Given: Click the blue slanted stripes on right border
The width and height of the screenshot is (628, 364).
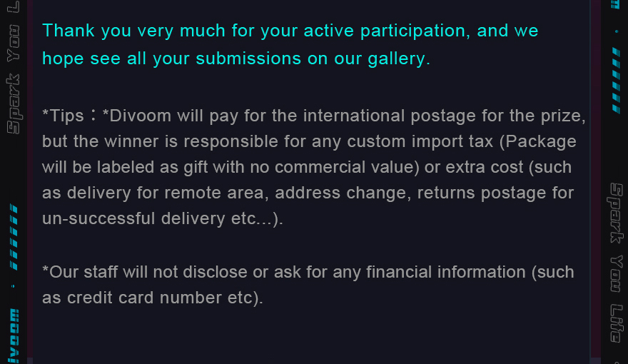Looking at the screenshot, I should pos(615,81).
